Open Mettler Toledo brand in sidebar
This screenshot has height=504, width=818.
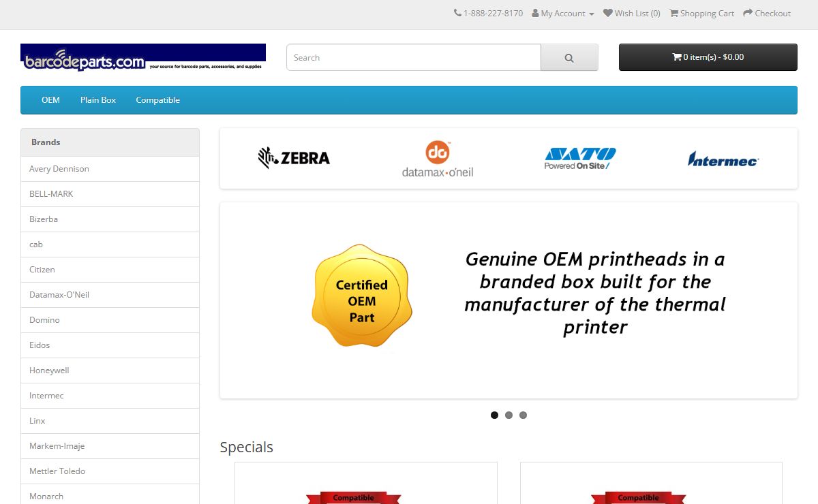click(110, 471)
